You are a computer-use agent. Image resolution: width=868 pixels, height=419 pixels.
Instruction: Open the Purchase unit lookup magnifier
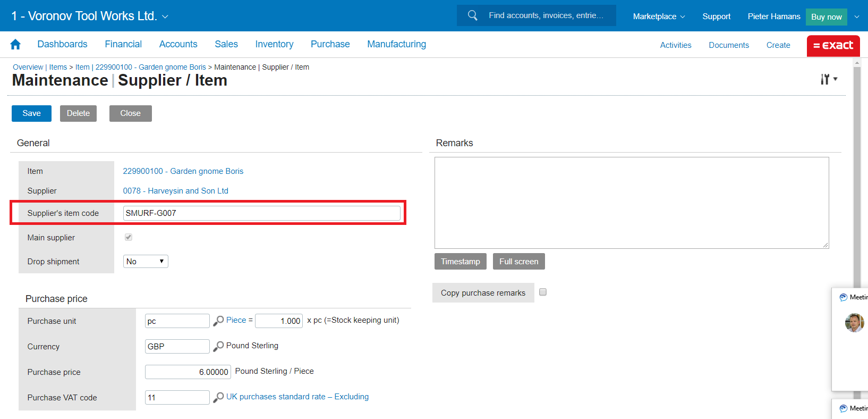pos(218,321)
